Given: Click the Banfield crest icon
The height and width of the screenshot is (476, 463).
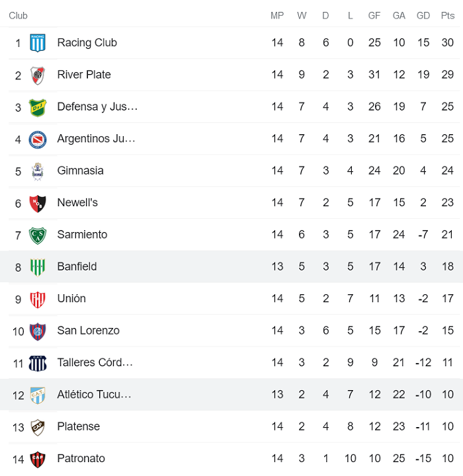Looking at the screenshot, I should [x=38, y=267].
